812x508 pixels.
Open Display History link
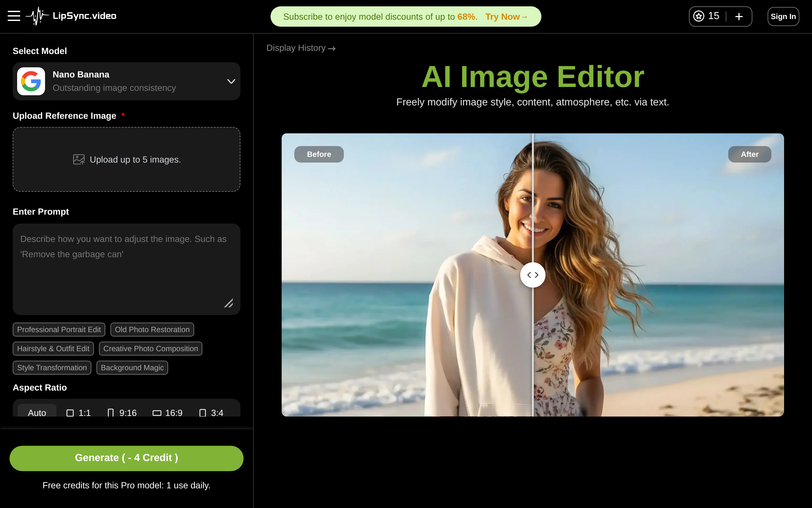click(301, 48)
